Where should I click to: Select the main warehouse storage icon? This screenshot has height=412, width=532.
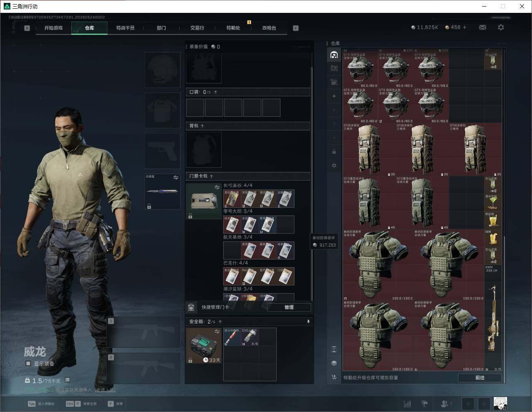(334, 55)
